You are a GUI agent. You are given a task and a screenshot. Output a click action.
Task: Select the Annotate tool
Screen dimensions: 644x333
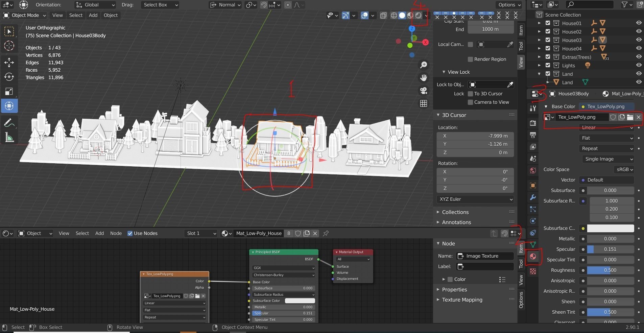point(9,123)
